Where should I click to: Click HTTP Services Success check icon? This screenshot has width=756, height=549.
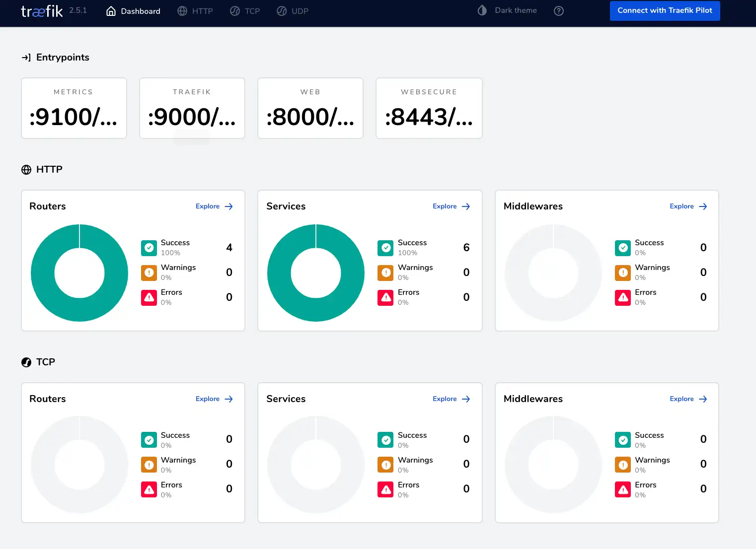385,248
